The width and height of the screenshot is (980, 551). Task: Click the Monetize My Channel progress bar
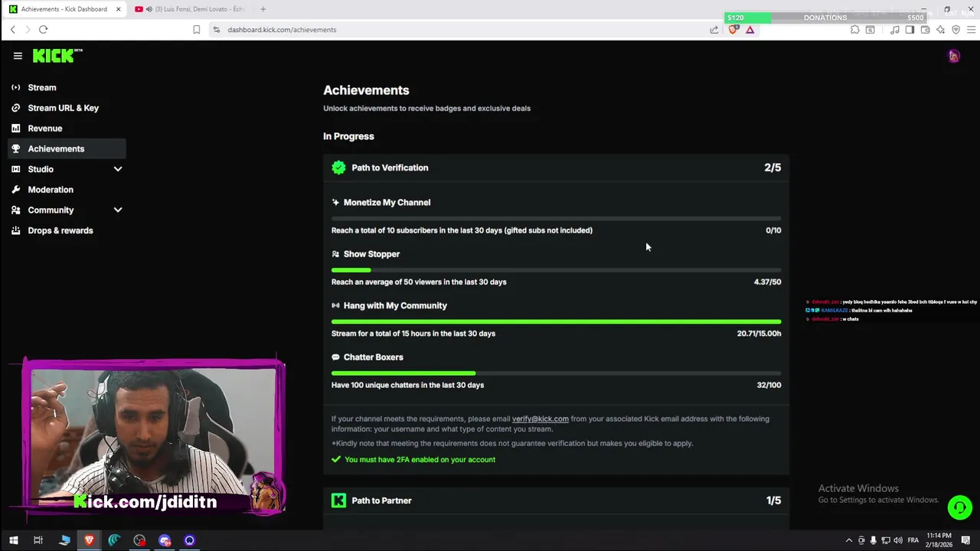556,219
